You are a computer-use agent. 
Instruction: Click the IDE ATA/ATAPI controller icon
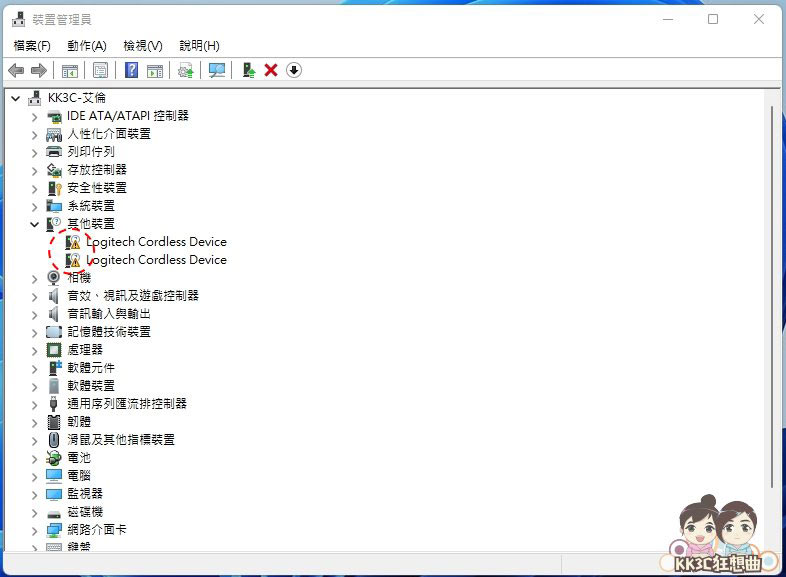54,116
